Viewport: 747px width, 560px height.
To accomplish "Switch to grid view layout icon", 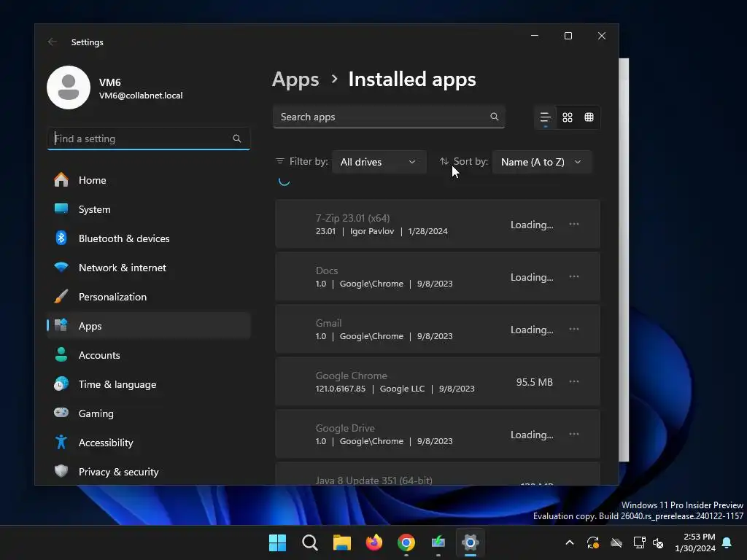I will pos(568,117).
